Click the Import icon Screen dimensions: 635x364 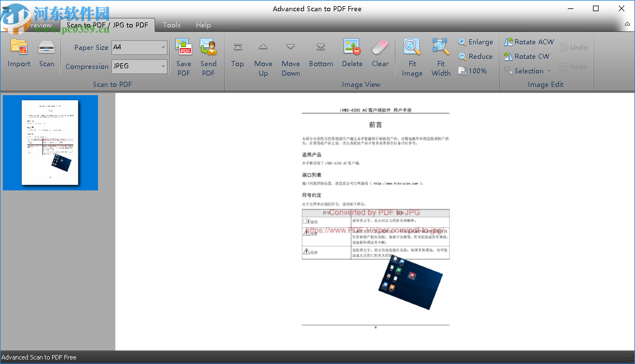(18, 53)
